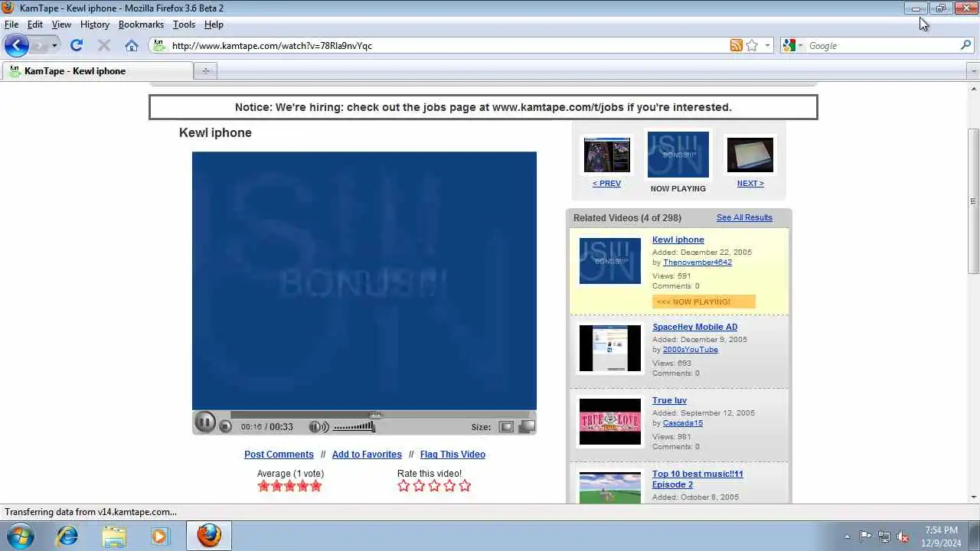This screenshot has width=980, height=551.
Task: Select the normal size player icon
Action: (506, 427)
